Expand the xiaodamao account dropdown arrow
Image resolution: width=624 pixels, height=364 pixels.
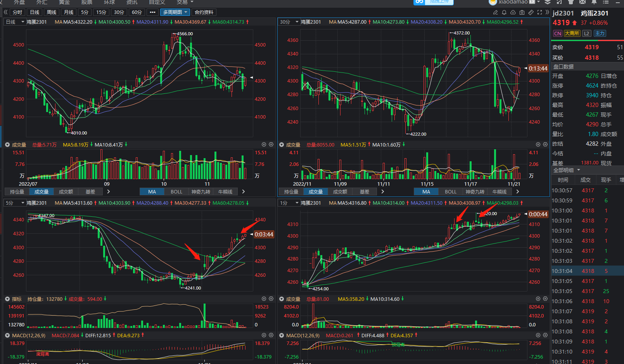tap(539, 2)
